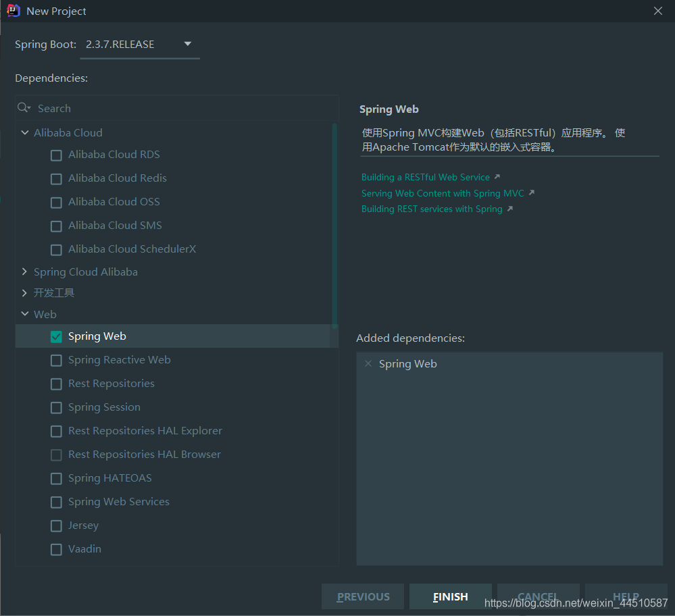This screenshot has width=675, height=616.
Task: Select the Web category label
Action: (45, 314)
